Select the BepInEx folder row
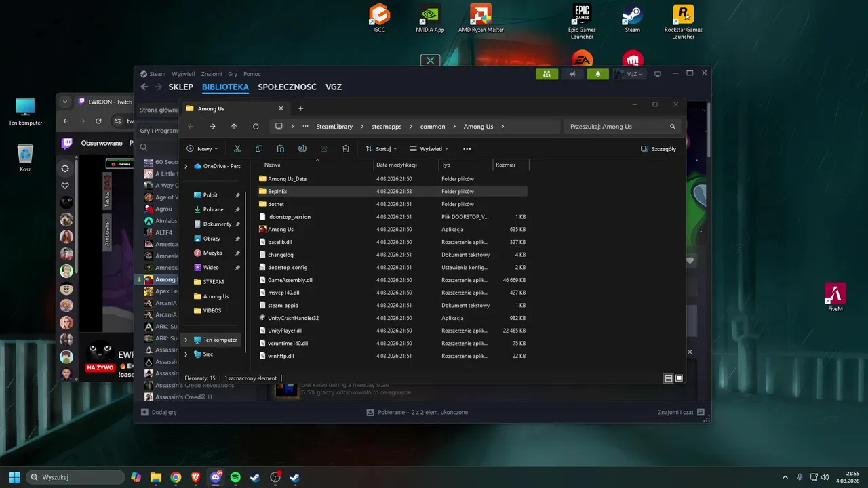Viewport: 868px width, 488px height. (393, 191)
